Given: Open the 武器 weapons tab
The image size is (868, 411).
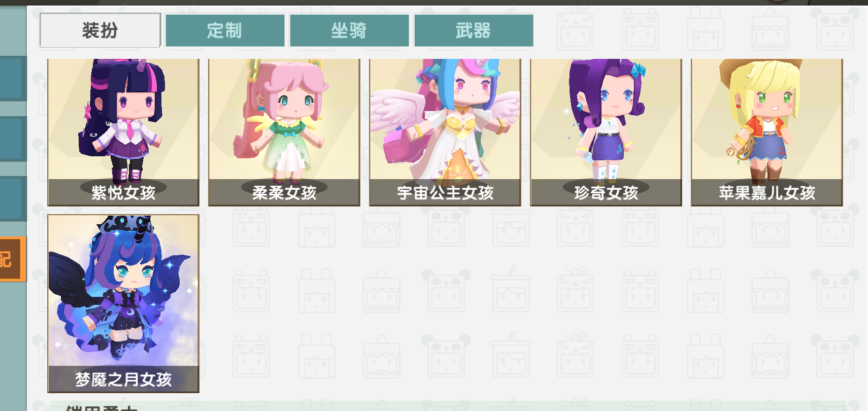Looking at the screenshot, I should tap(474, 30).
